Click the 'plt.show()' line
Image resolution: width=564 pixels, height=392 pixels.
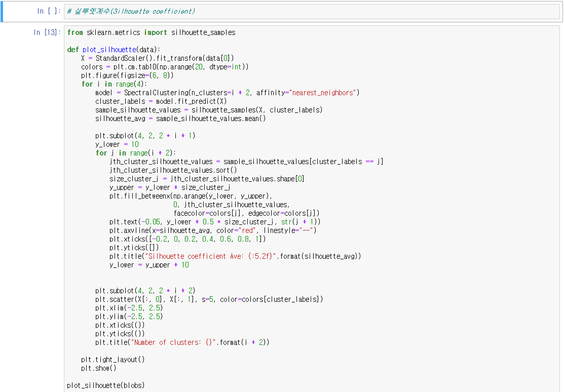point(99,369)
